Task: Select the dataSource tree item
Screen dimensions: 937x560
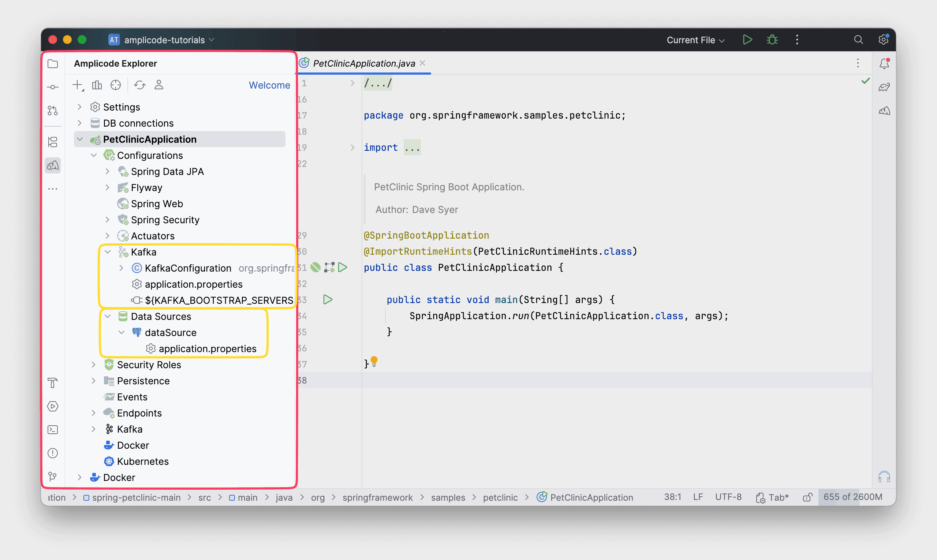Action: [x=171, y=332]
